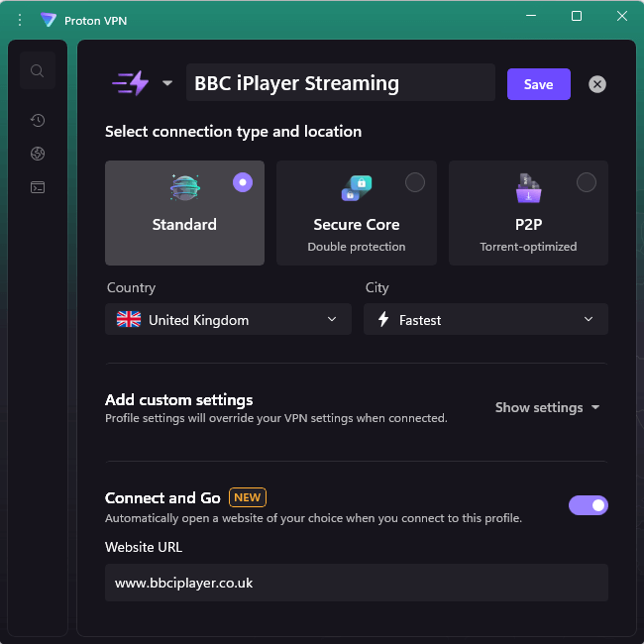Edit the Website URL field
The image size is (644, 644).
click(x=357, y=583)
